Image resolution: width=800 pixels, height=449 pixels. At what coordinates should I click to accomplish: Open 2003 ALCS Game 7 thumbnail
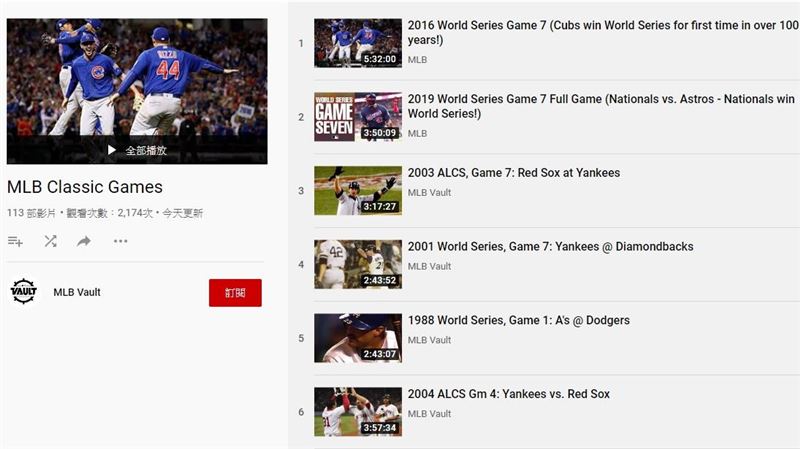[358, 190]
